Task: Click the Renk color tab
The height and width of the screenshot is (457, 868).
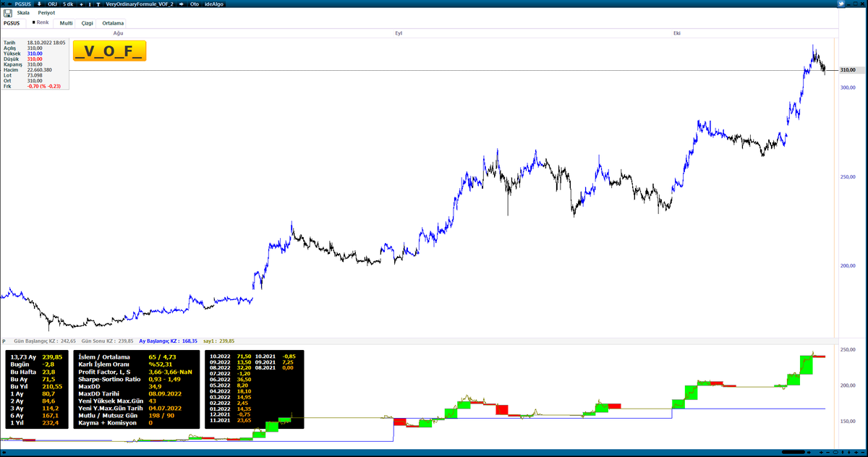Action: 41,22
